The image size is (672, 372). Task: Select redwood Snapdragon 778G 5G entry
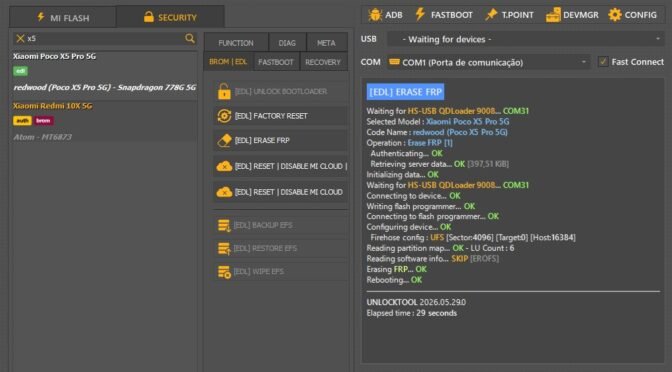[x=105, y=87]
